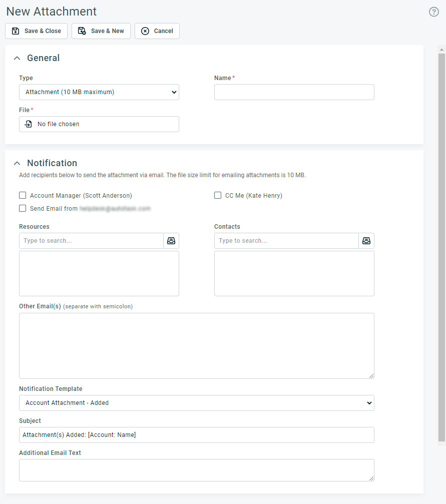Collapse the General section
446x504 pixels.
coord(18,58)
